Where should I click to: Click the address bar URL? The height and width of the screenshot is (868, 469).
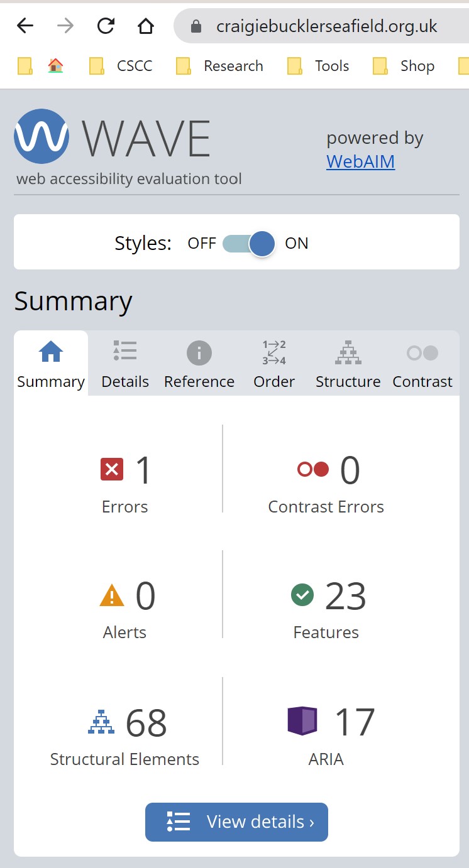(326, 26)
